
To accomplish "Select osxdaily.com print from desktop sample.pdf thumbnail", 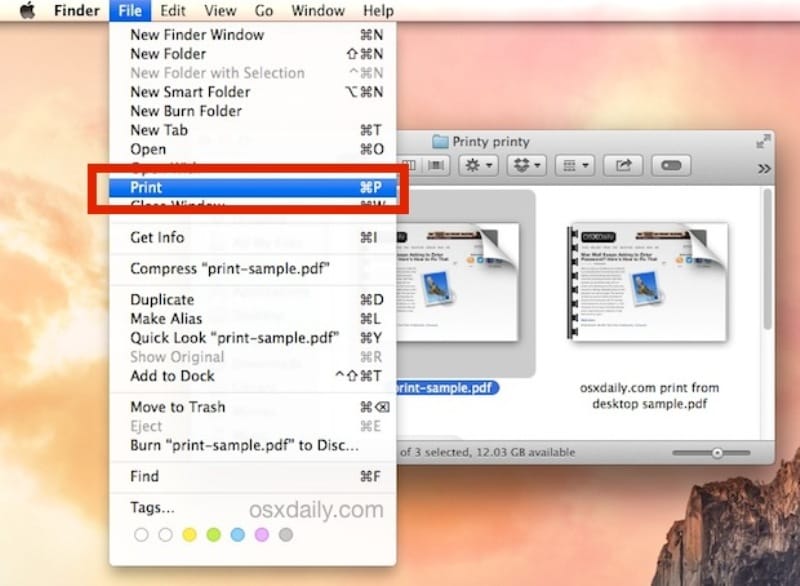I will tap(648, 282).
